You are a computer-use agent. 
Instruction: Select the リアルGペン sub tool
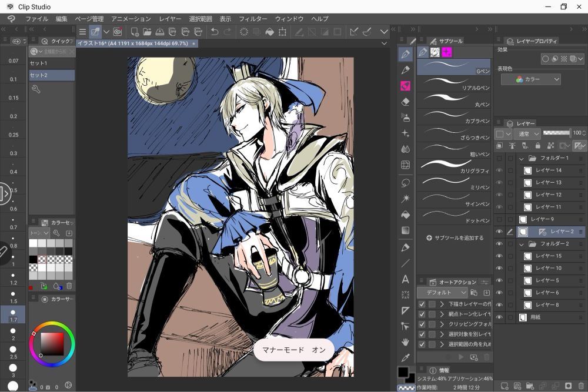click(x=454, y=84)
